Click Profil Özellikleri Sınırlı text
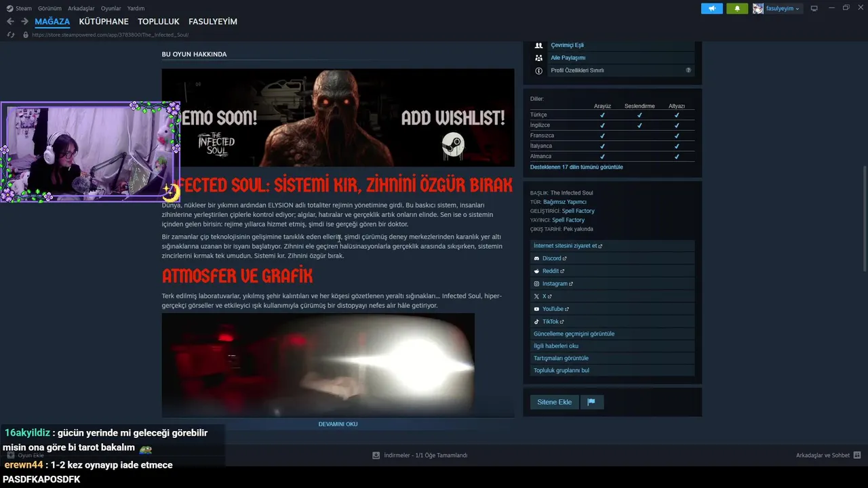The height and width of the screenshot is (488, 868). click(x=577, y=70)
